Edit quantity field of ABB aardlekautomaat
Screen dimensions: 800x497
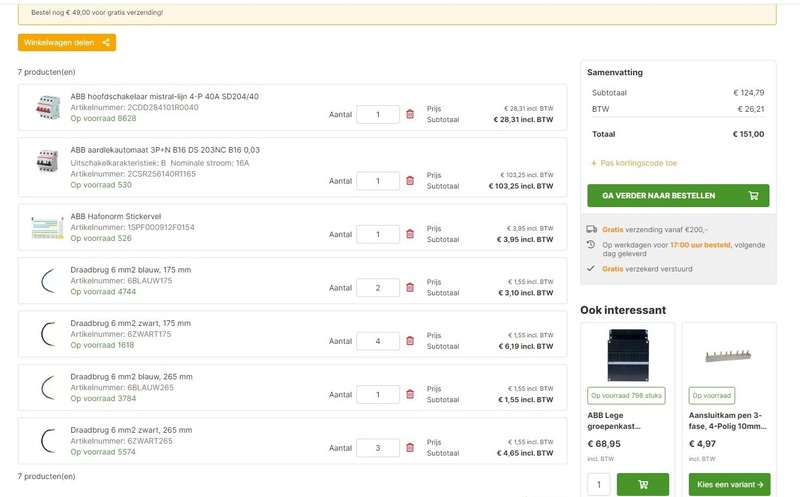tap(378, 181)
